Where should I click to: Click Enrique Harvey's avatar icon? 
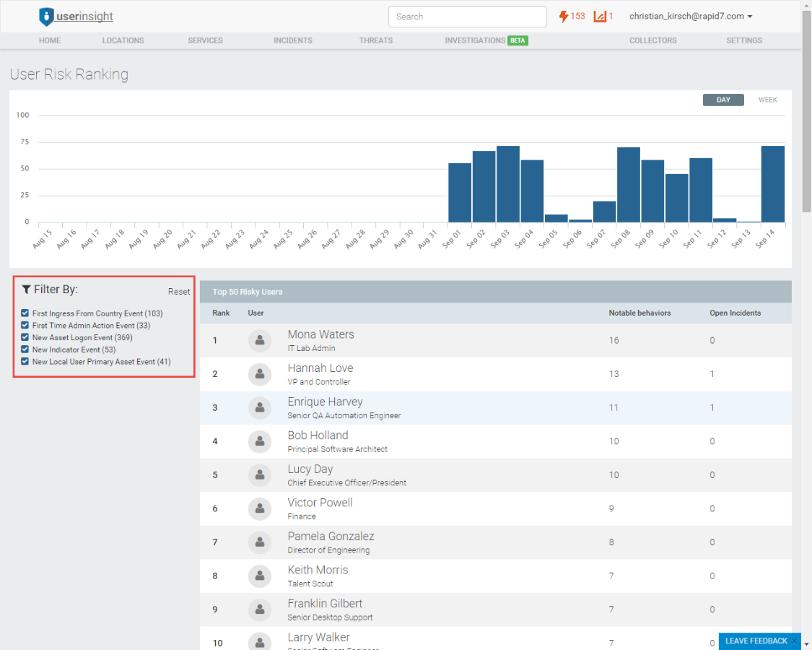(260, 407)
